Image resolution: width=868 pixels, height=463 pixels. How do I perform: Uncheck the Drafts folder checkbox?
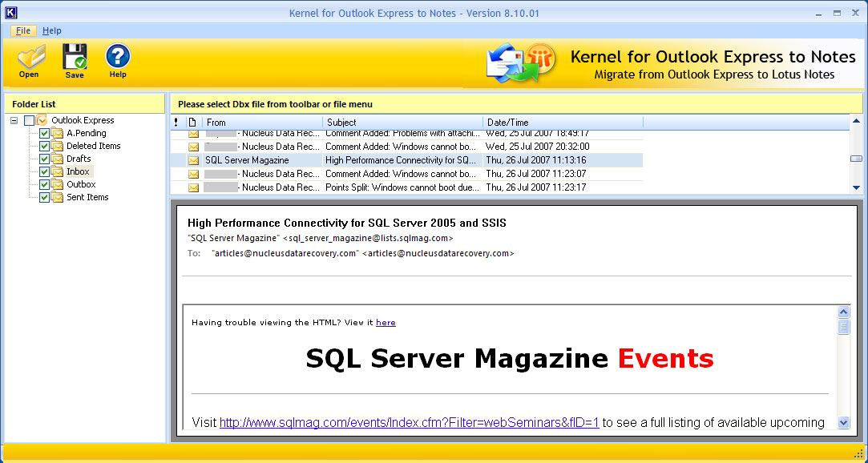coord(44,159)
